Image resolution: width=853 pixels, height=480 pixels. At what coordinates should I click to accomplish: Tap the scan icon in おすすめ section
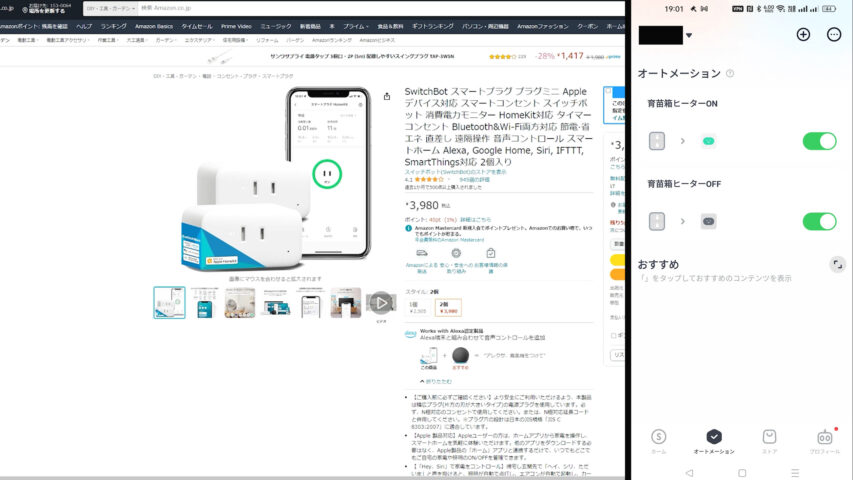[x=837, y=264]
